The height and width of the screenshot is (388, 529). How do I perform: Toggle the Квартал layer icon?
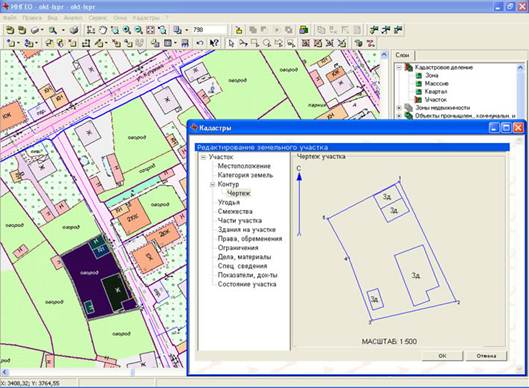(x=418, y=91)
